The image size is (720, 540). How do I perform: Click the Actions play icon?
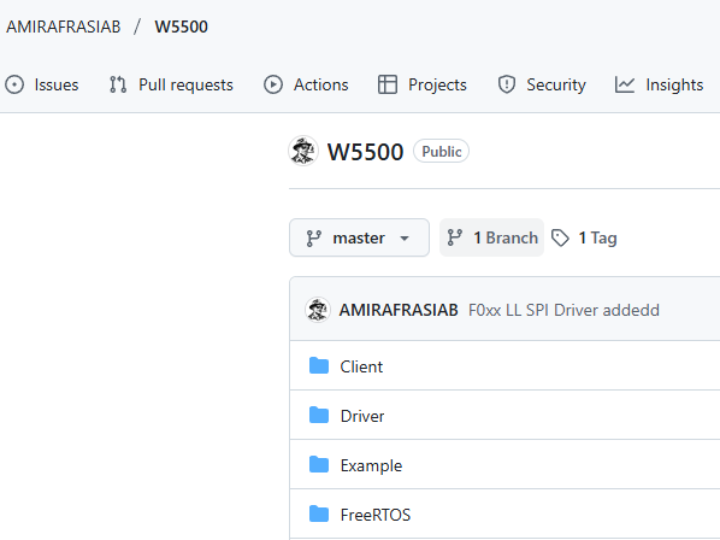[273, 85]
